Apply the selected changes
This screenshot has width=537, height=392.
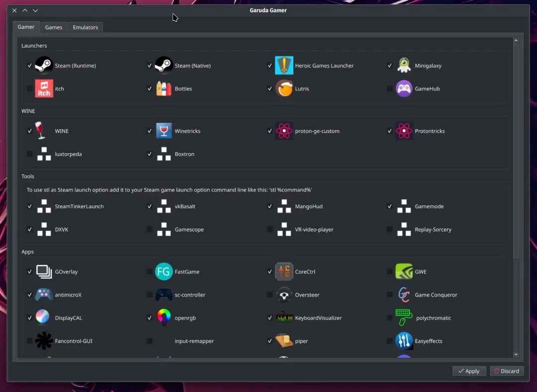pos(469,371)
